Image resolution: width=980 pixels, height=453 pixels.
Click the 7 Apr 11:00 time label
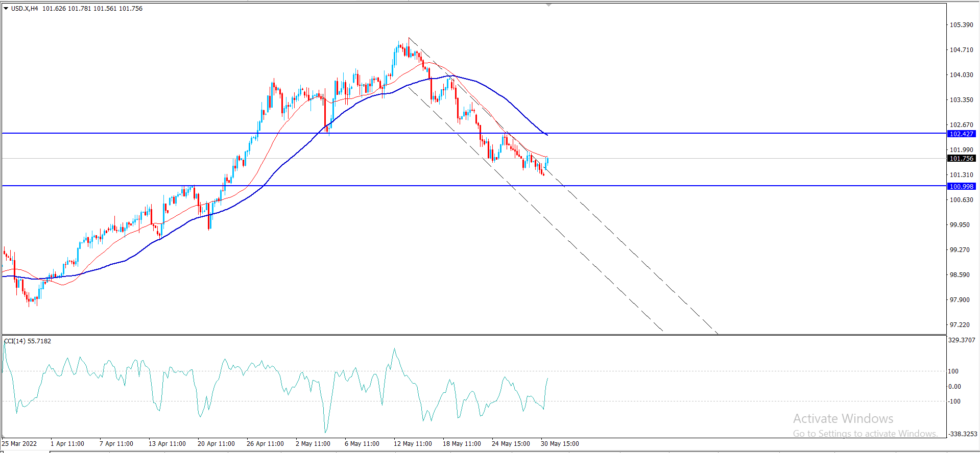pyautogui.click(x=116, y=444)
